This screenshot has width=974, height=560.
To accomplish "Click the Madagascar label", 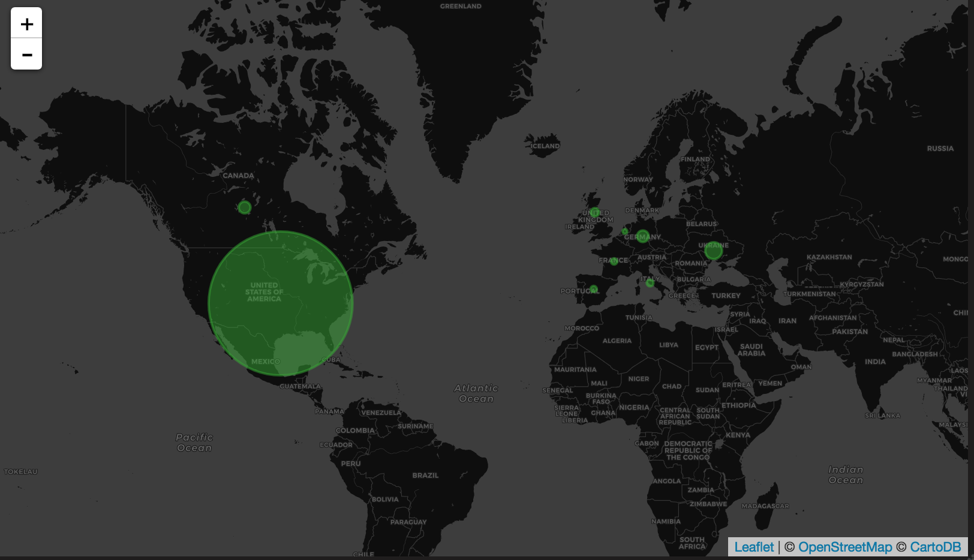I will [x=765, y=506].
